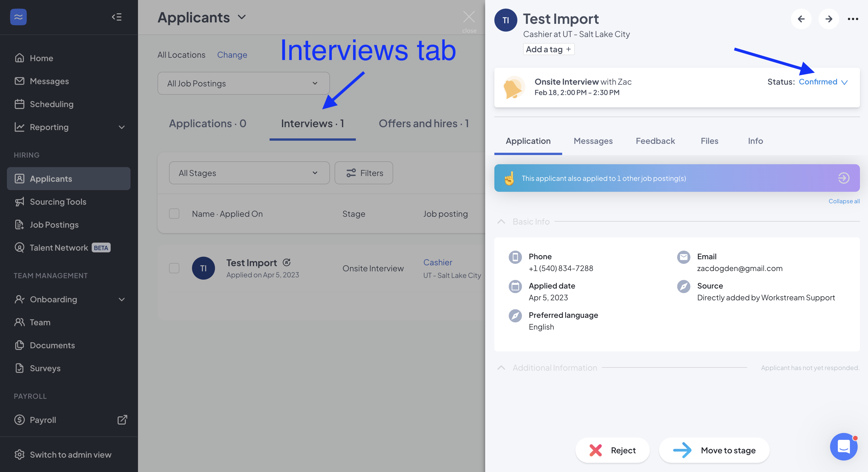The width and height of the screenshot is (868, 472).
Task: Select the Test Import row checkbox
Action: coord(174,268)
